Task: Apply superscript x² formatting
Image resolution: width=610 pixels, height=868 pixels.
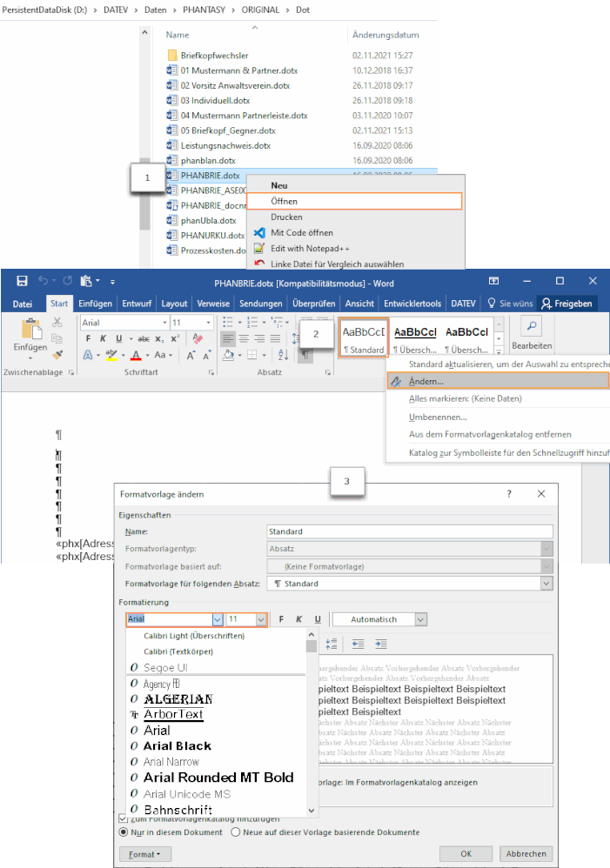Action: pyautogui.click(x=175, y=339)
